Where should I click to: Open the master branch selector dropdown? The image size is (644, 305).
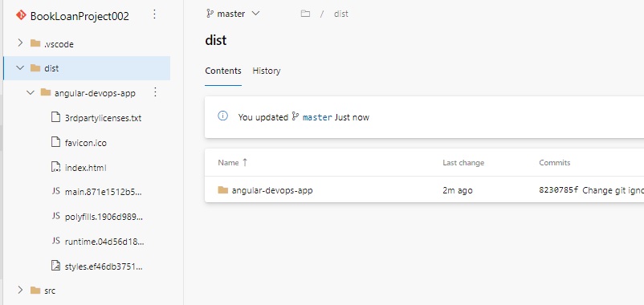(x=233, y=14)
